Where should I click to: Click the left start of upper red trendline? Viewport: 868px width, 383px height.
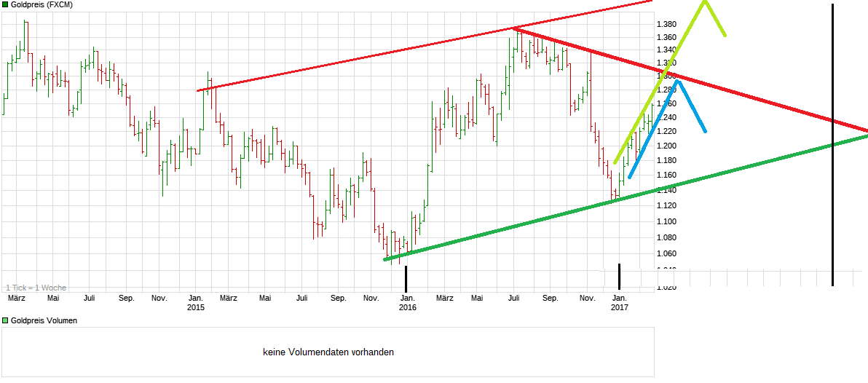pyautogui.click(x=198, y=90)
